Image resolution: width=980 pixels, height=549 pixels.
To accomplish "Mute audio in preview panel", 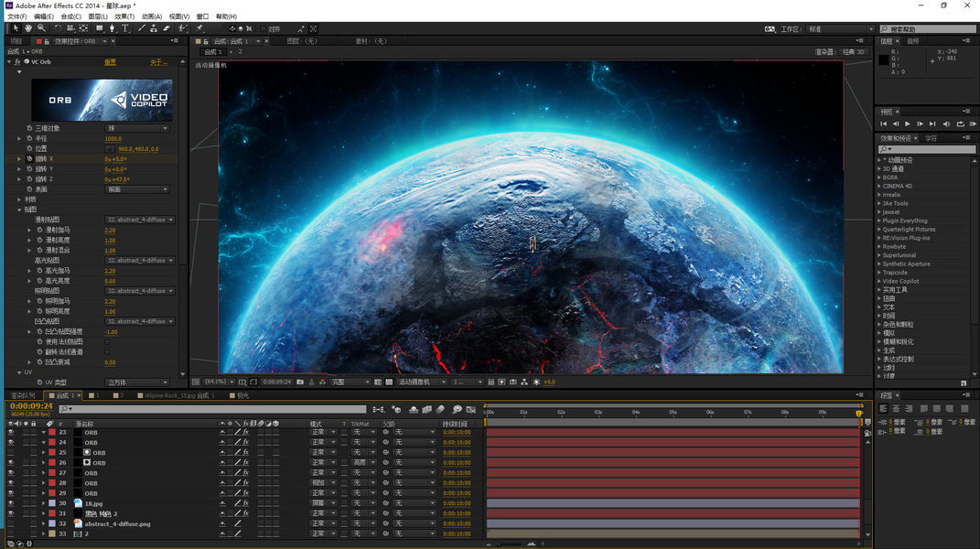I will click(x=946, y=124).
